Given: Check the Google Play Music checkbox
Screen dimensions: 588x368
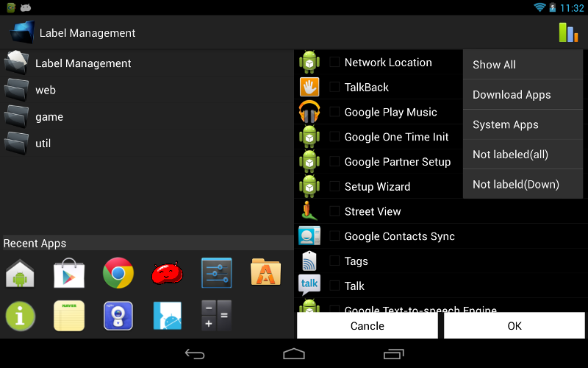Looking at the screenshot, I should click(x=334, y=112).
